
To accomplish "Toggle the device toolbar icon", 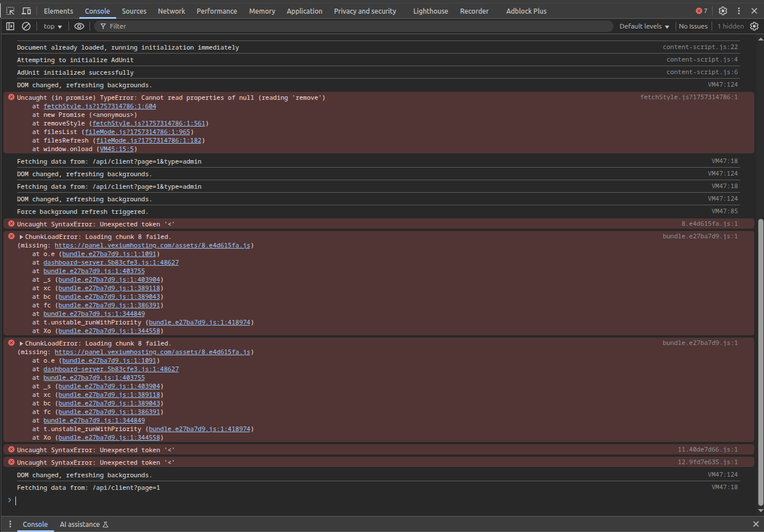I will (26, 11).
